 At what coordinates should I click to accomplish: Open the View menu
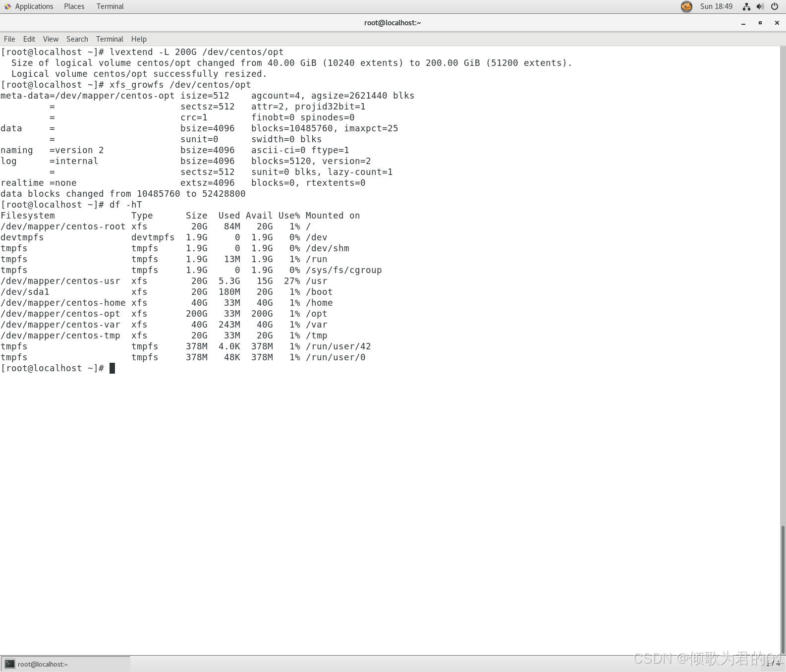click(x=51, y=39)
